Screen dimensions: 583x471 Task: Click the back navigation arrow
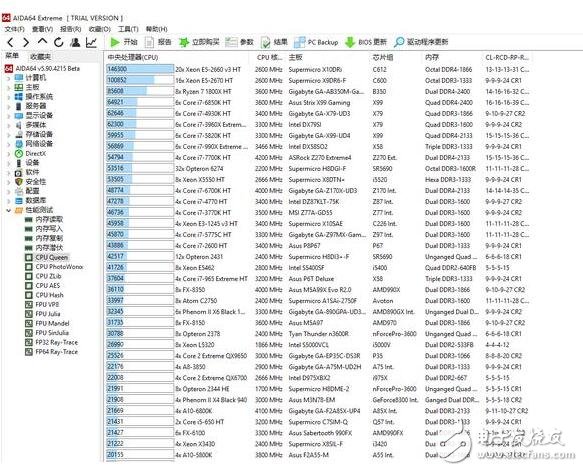[x=10, y=42]
